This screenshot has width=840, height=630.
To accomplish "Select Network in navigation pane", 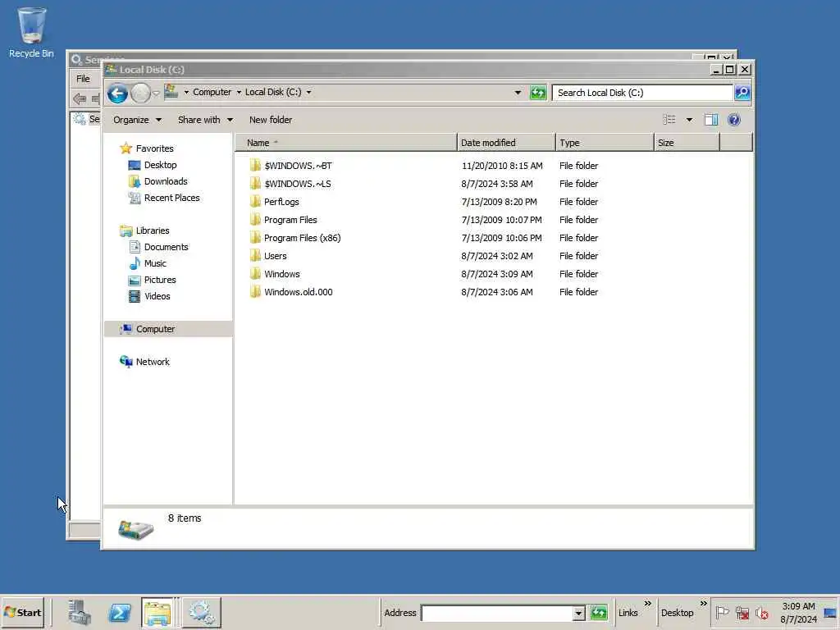I will pyautogui.click(x=144, y=362).
